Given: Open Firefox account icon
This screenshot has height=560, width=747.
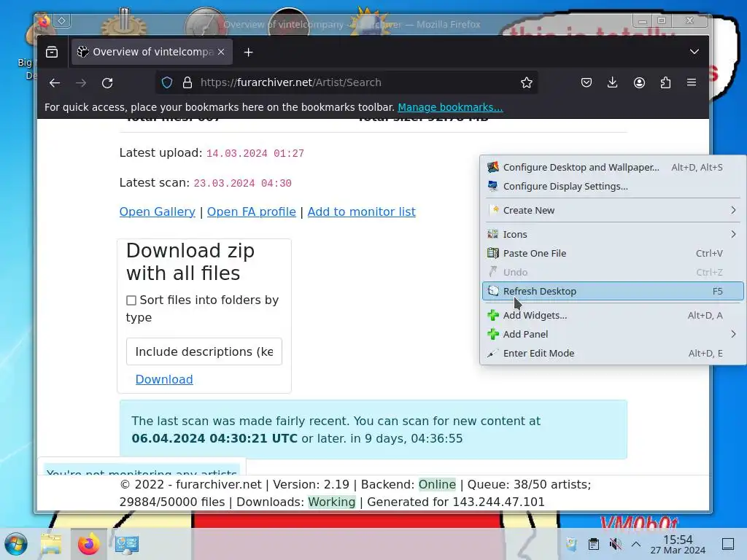Looking at the screenshot, I should (x=639, y=83).
